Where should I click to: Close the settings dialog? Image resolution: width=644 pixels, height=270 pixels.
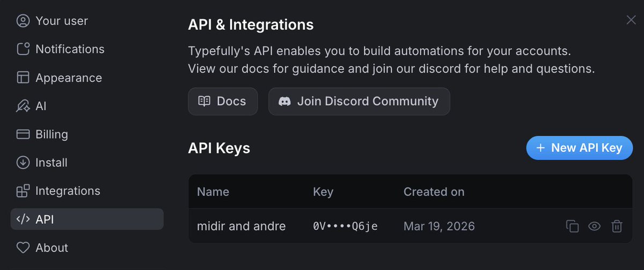[x=631, y=20]
